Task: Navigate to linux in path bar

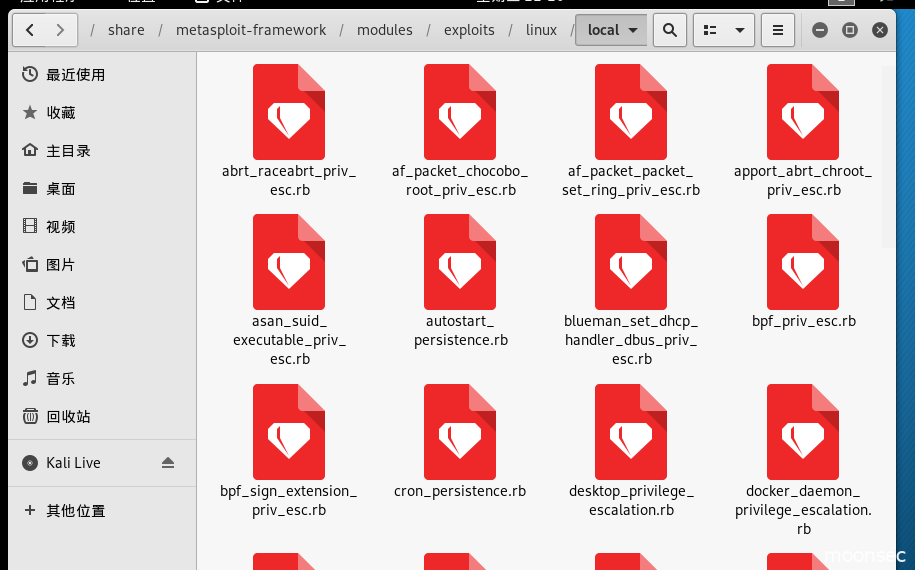Action: pos(541,30)
